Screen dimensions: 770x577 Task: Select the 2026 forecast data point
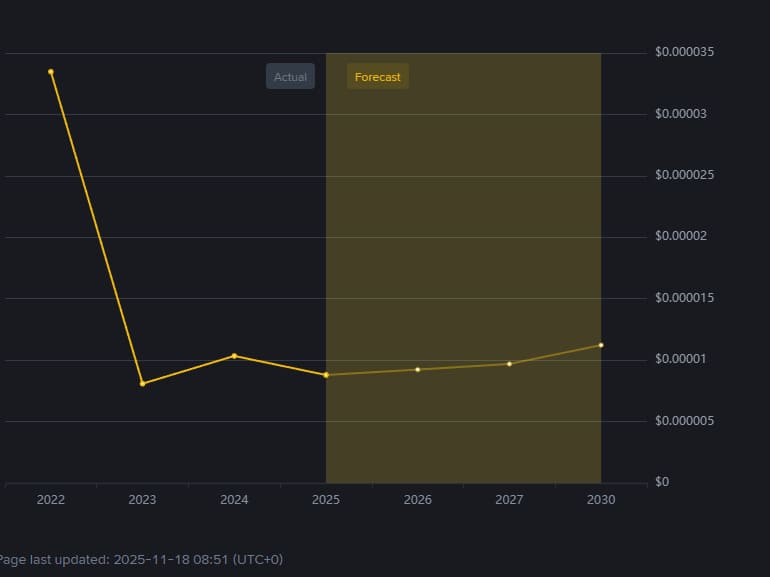pyautogui.click(x=418, y=370)
